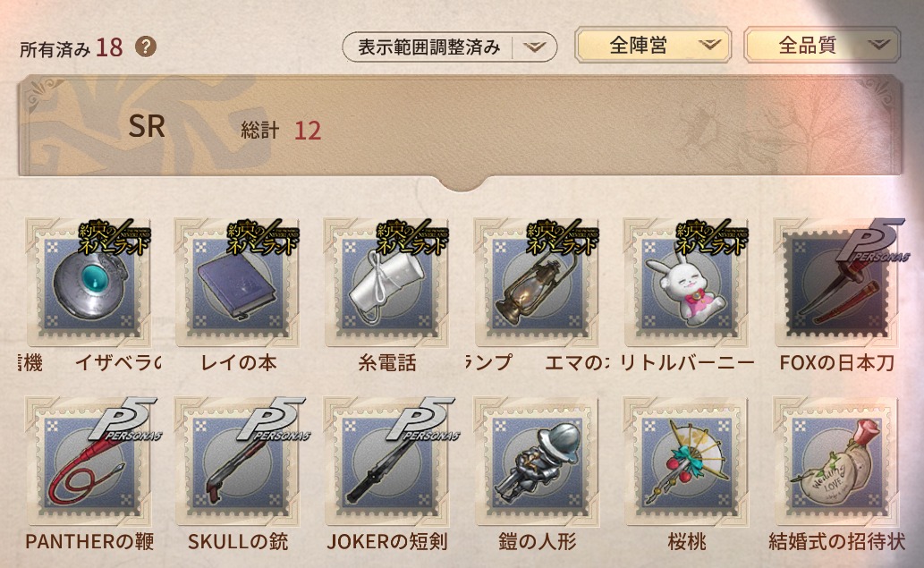Select the 結婚式の招待状 invitation item
The width and height of the screenshot is (924, 568).
coord(836,462)
